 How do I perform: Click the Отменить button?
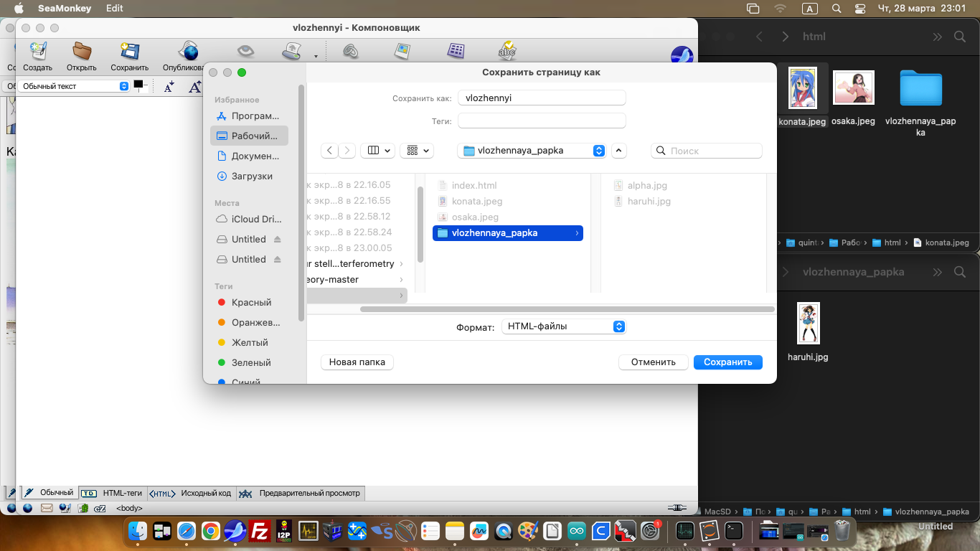(653, 362)
